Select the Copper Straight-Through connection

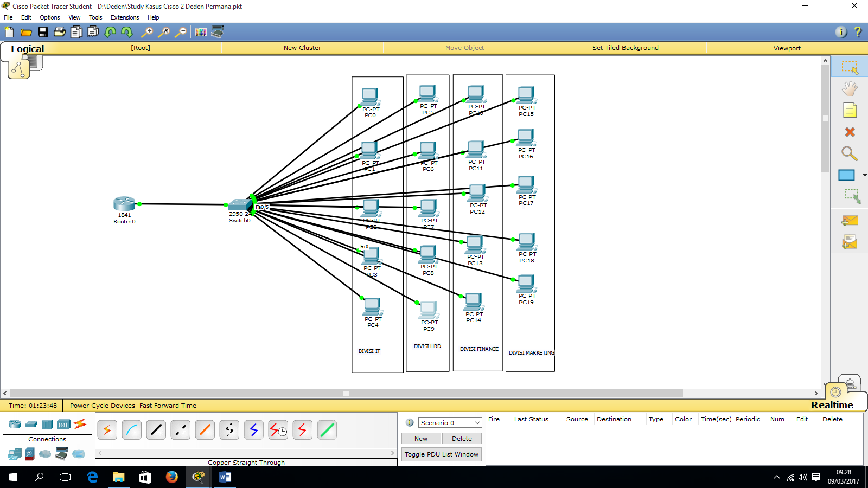156,430
